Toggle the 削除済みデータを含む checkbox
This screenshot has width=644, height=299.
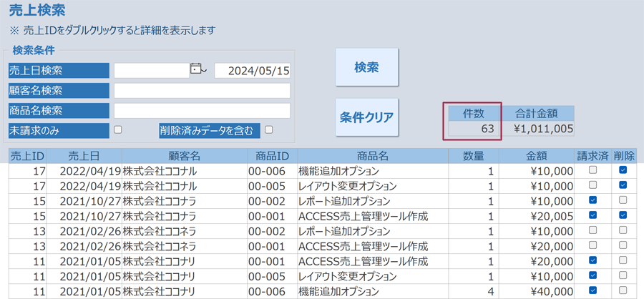coord(269,129)
